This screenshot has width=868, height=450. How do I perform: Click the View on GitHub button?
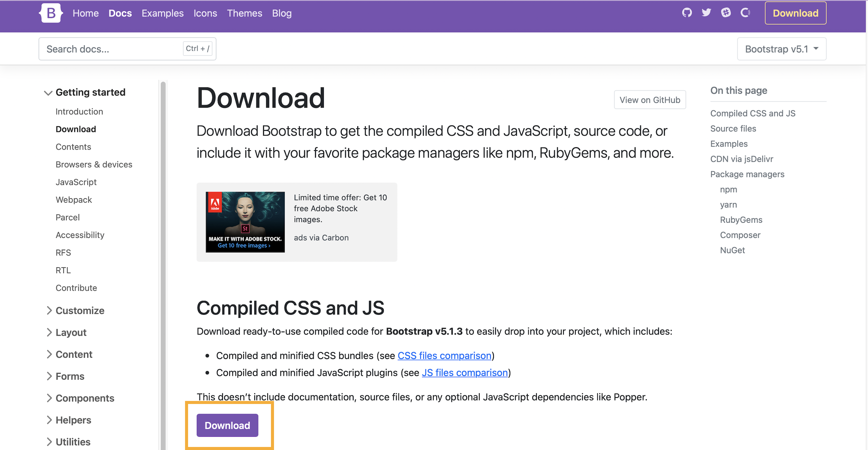click(x=649, y=100)
